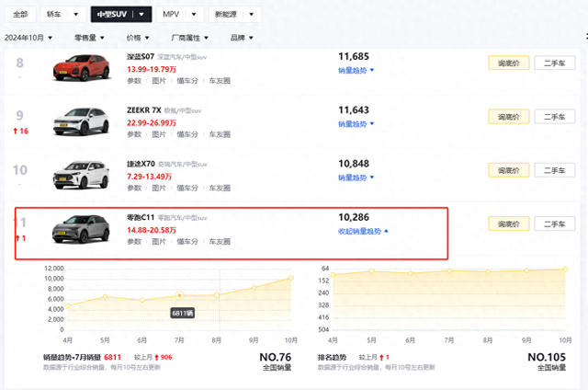This screenshot has width=588, height=390.
Task: Open 图片 for 捷途X70
Action: 159,188
